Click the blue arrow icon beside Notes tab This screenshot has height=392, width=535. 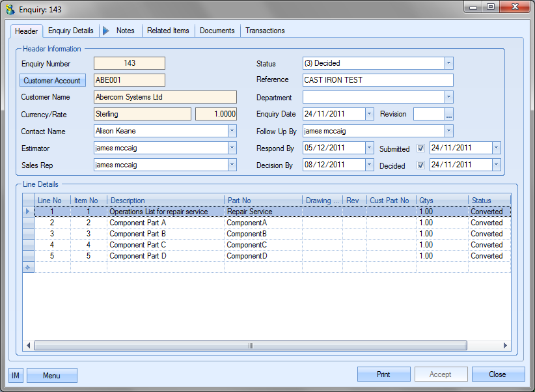click(106, 31)
